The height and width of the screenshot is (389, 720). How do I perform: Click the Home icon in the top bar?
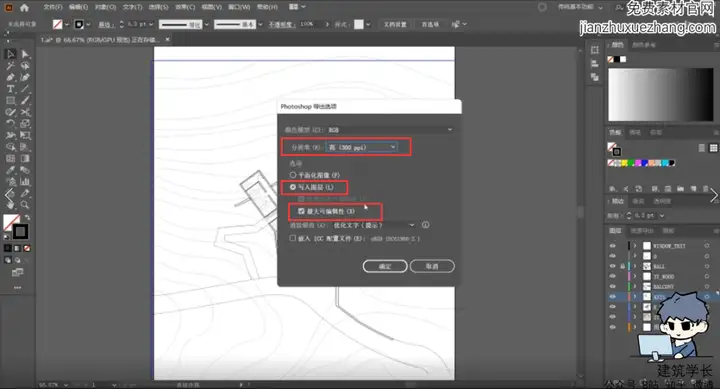point(24,7)
